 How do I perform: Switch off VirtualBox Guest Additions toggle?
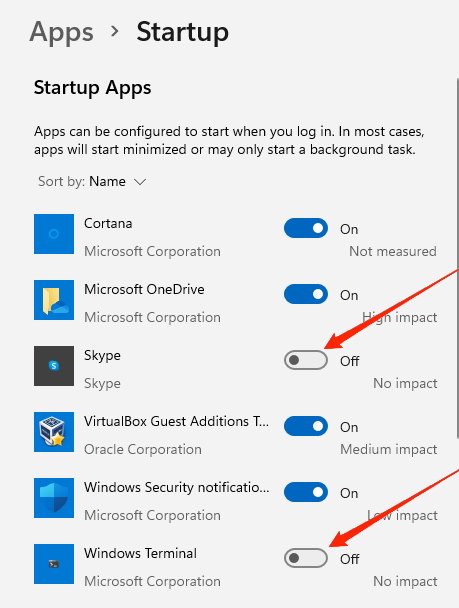click(306, 426)
